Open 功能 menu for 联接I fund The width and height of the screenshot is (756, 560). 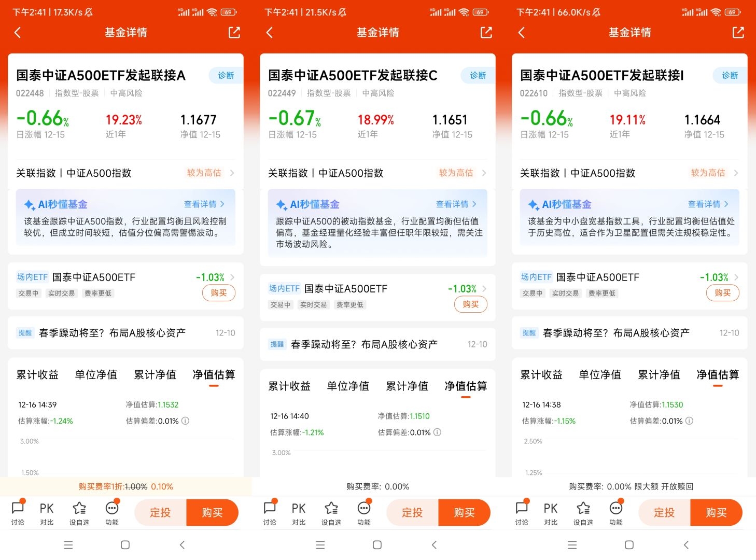click(616, 513)
